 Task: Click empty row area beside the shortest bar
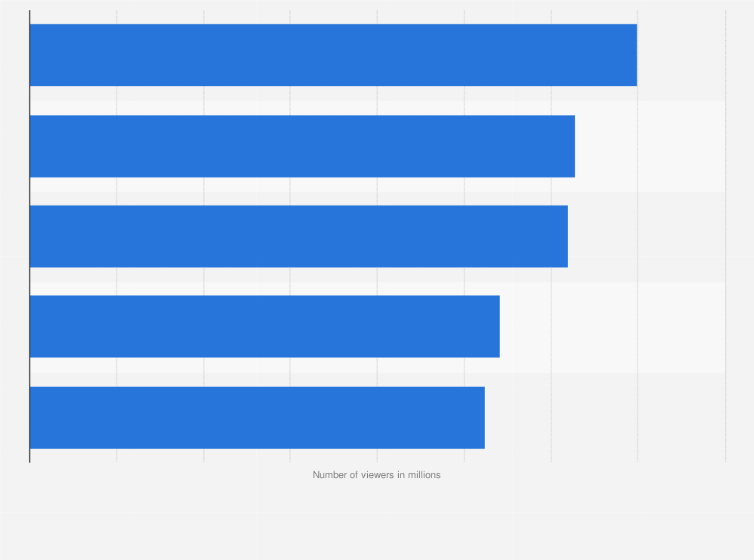604,418
